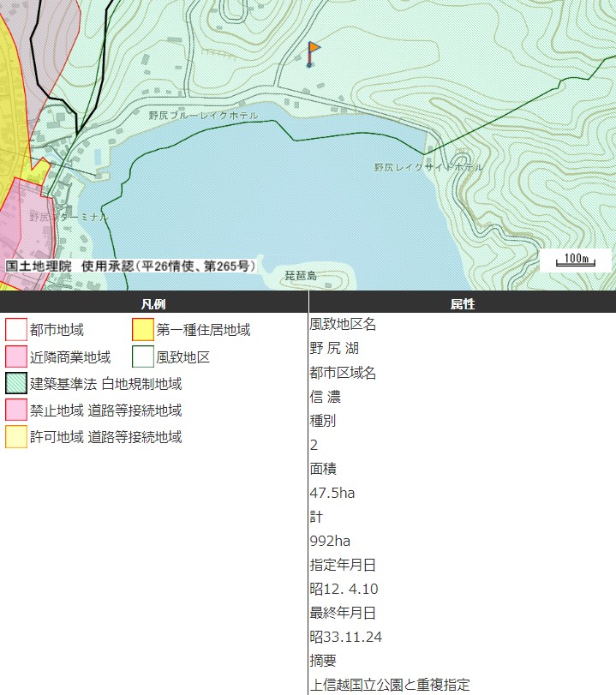
Task: Click the 凡例 panel header
Action: [153, 303]
